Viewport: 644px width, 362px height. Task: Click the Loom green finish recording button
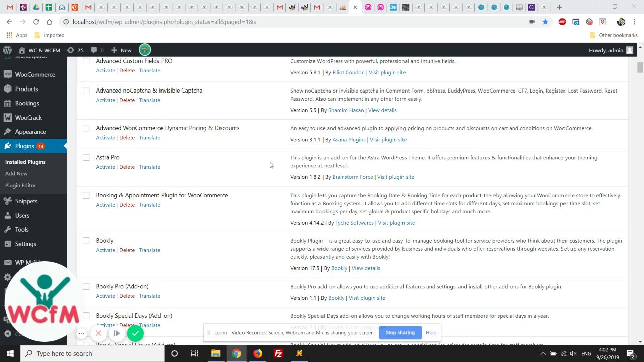coord(135,333)
